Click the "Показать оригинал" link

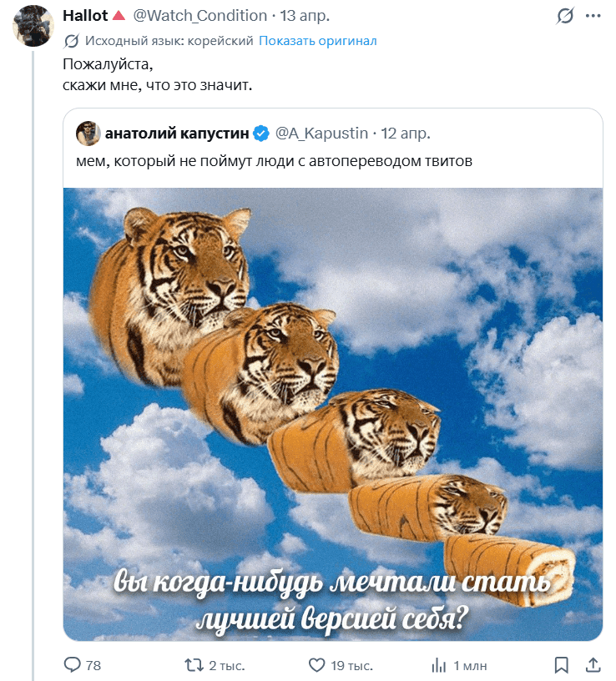click(x=317, y=41)
